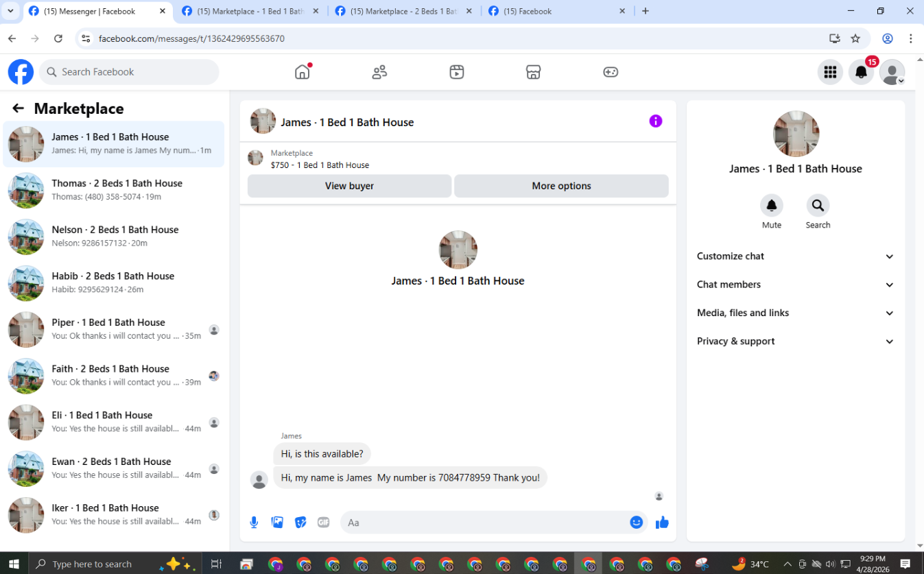This screenshot has width=924, height=574.
Task: Open the grid Menu icon
Action: click(830, 72)
